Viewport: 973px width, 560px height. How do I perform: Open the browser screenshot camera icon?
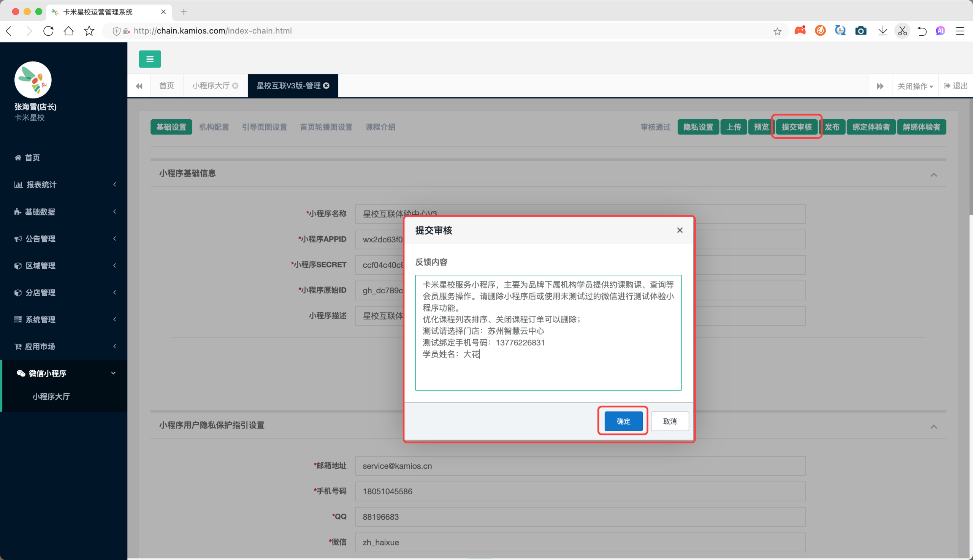[x=860, y=31]
